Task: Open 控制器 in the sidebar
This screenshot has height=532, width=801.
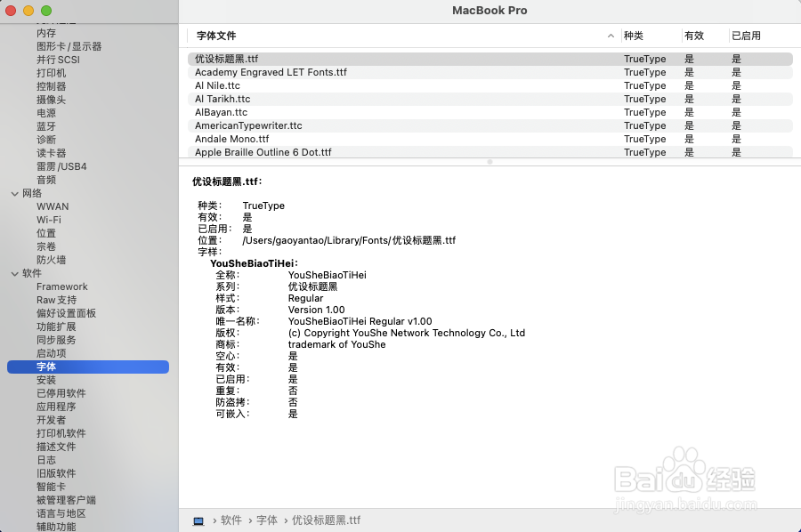Action: coord(51,86)
